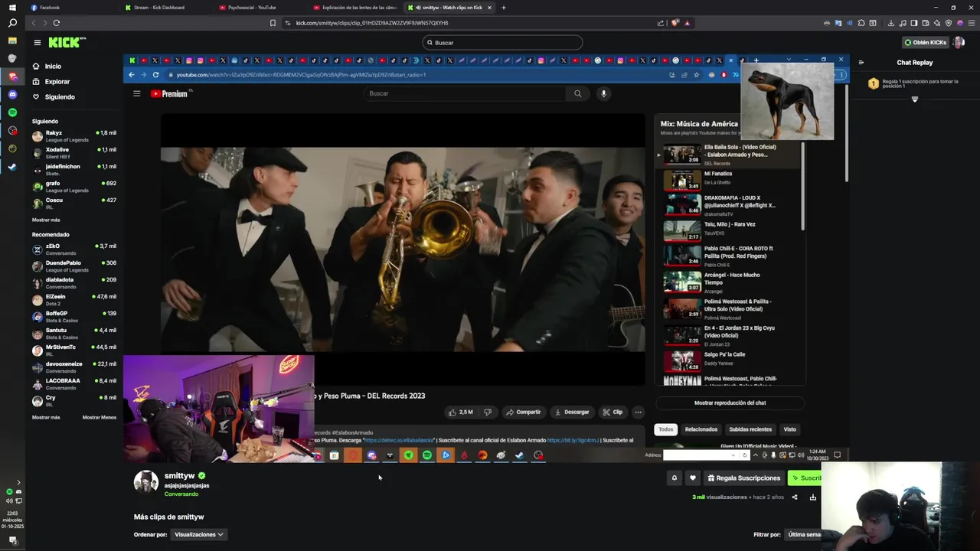Viewport: 980px width, 551px height.
Task: Open Steam from the taskbar
Action: pos(12,167)
